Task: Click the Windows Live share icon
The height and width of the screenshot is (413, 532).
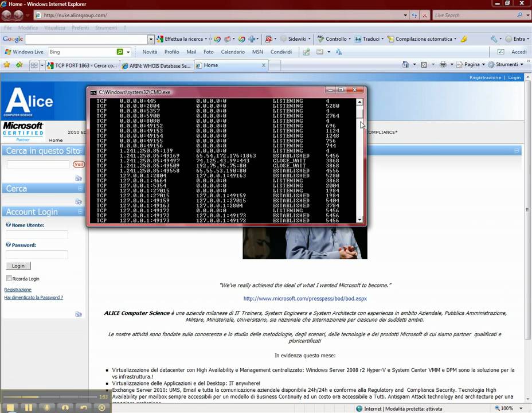Action: [x=306, y=52]
